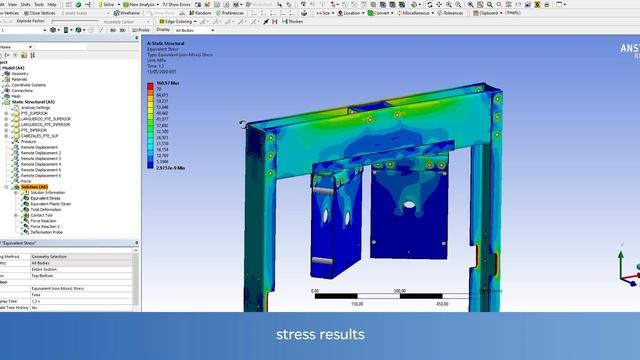Select Equivalent Plastic Strain result
The height and width of the screenshot is (360, 640).
[51, 204]
